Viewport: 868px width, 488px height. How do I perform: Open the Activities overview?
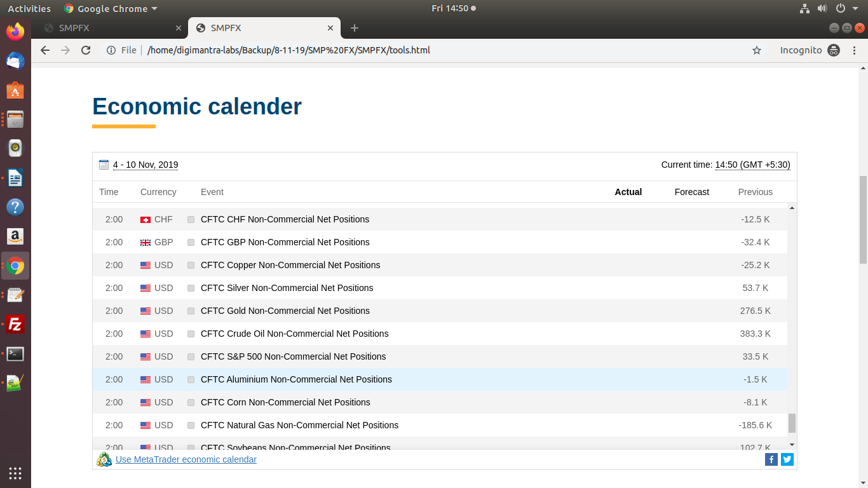point(29,9)
